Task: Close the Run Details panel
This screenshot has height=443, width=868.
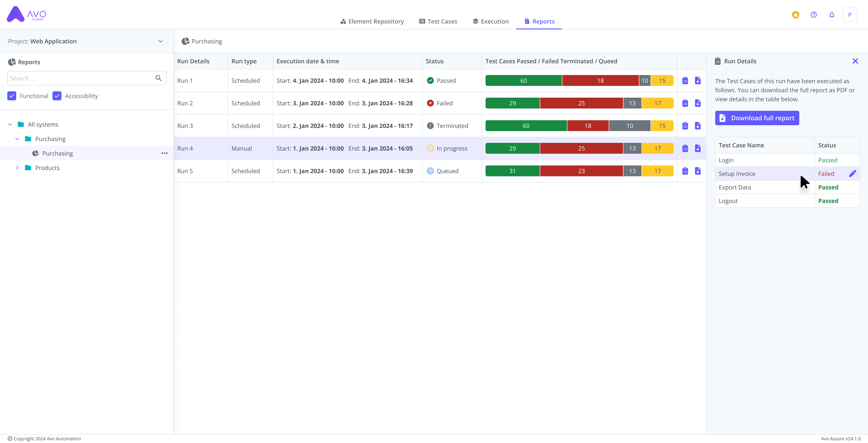Action: (855, 61)
